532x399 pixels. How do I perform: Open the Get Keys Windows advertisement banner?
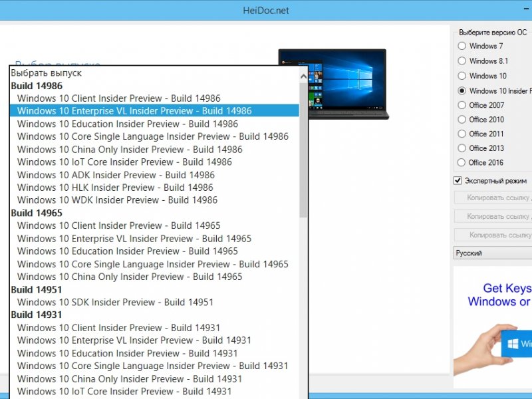[493, 327]
